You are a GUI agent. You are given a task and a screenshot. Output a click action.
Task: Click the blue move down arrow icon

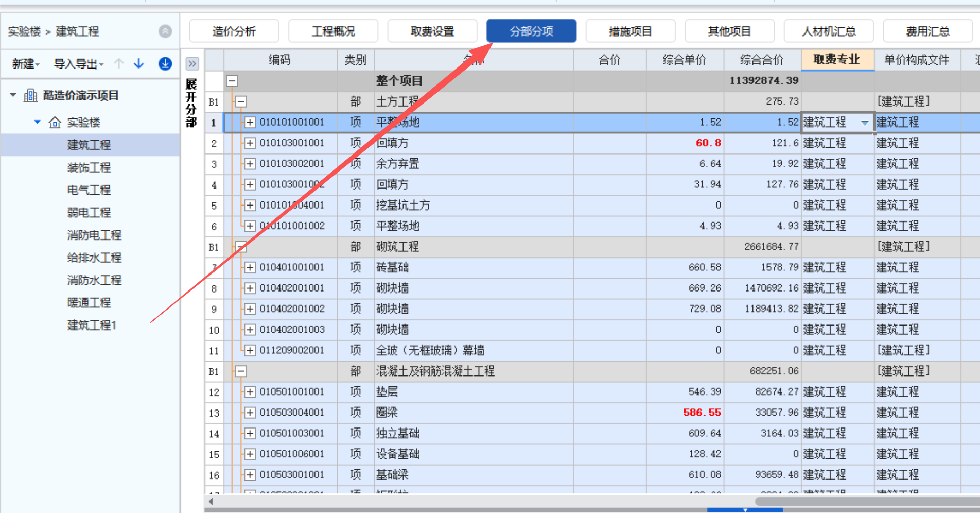coord(139,63)
